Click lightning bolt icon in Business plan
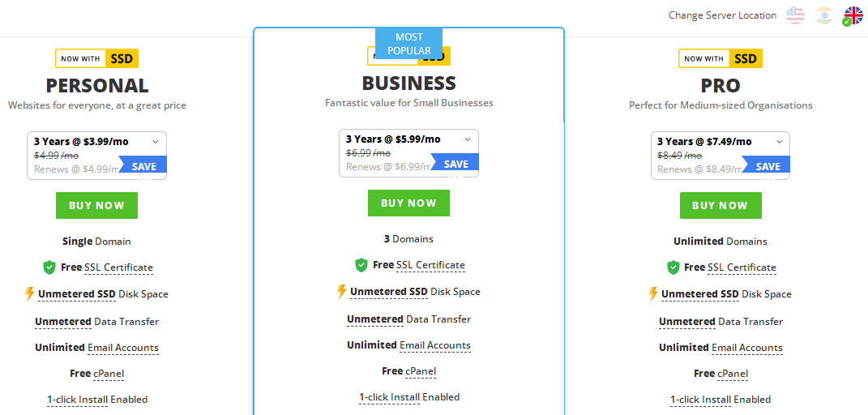This screenshot has height=415, width=868. coord(342,292)
